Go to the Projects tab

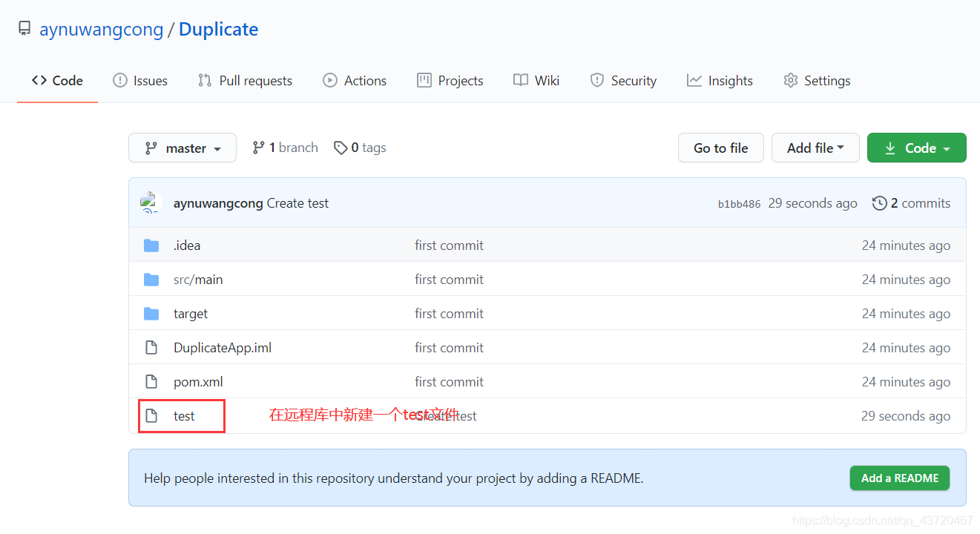[x=450, y=80]
